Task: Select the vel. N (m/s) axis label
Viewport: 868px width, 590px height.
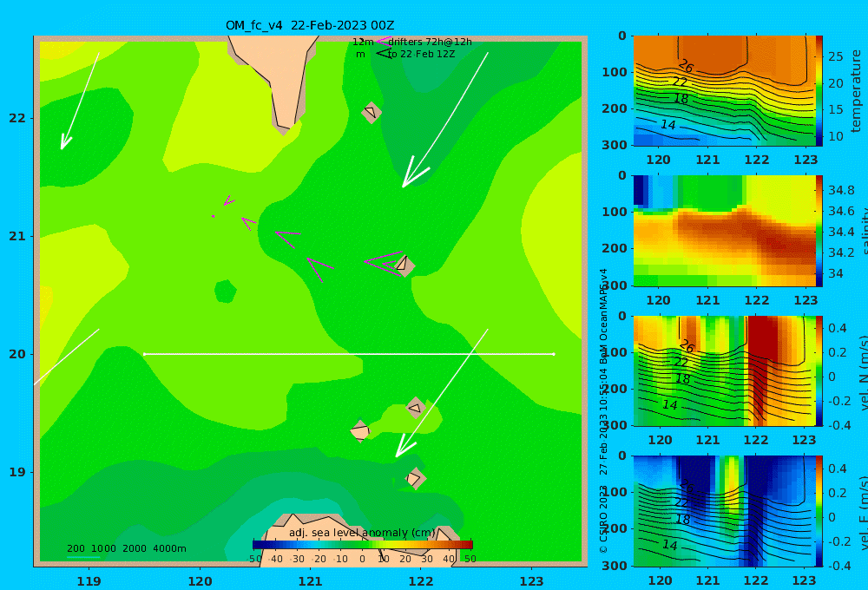Action: 863,372
